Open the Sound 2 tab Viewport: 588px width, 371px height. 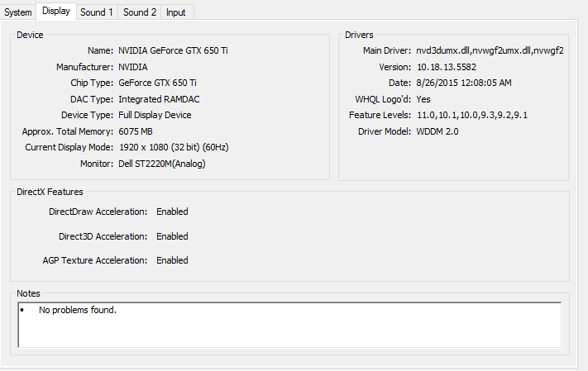[x=139, y=12]
